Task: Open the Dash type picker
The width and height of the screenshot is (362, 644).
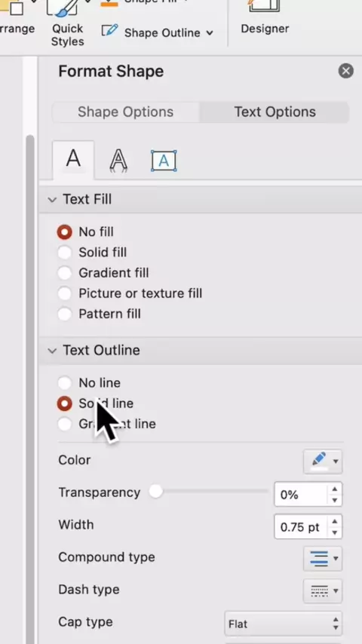Action: (323, 591)
